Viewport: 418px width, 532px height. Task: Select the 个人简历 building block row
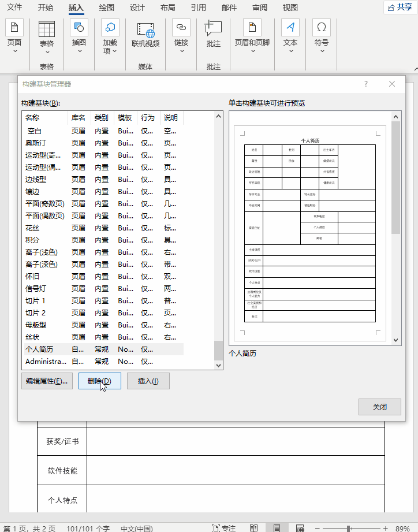click(x=103, y=349)
